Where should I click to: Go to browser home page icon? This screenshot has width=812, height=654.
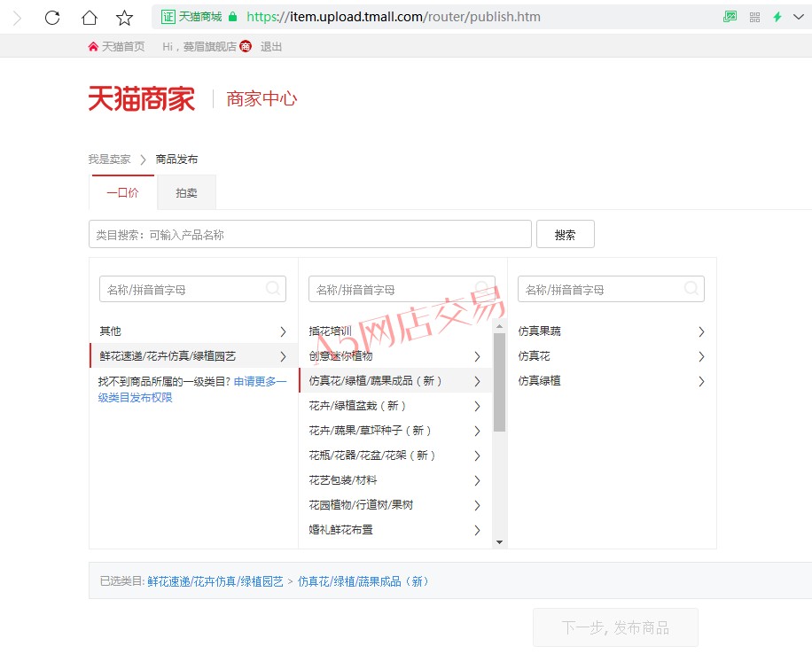(90, 18)
